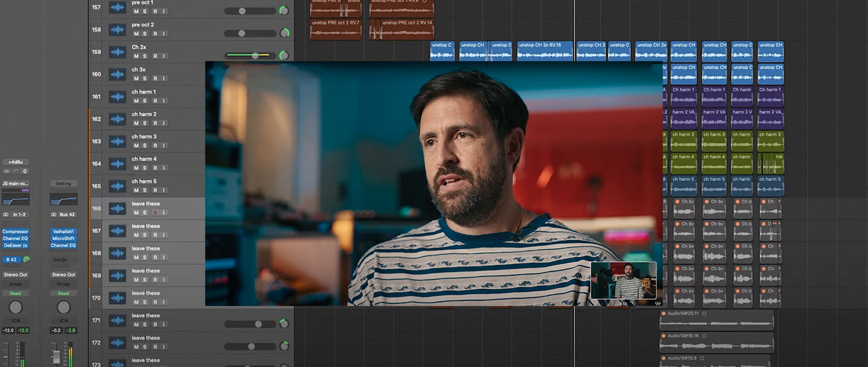Select the ch harm 1 track icon
Screen dimensions: 868x367
pyautogui.click(x=118, y=97)
